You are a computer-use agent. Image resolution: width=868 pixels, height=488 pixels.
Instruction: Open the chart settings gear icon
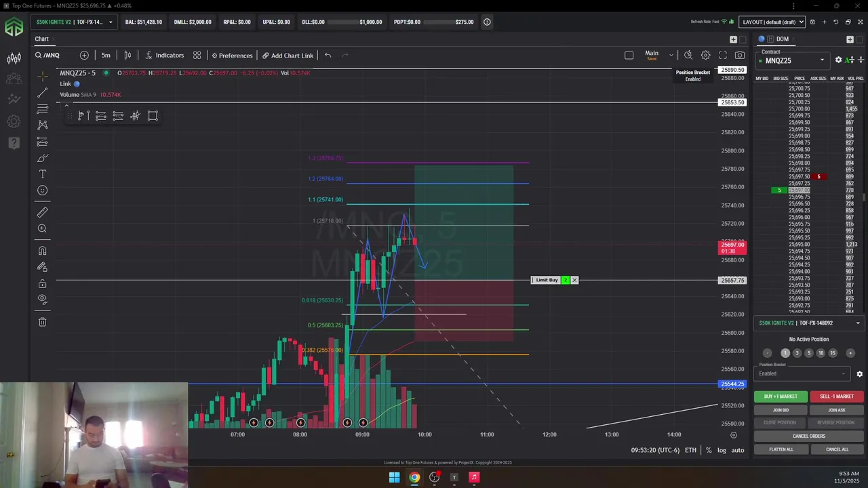point(705,55)
